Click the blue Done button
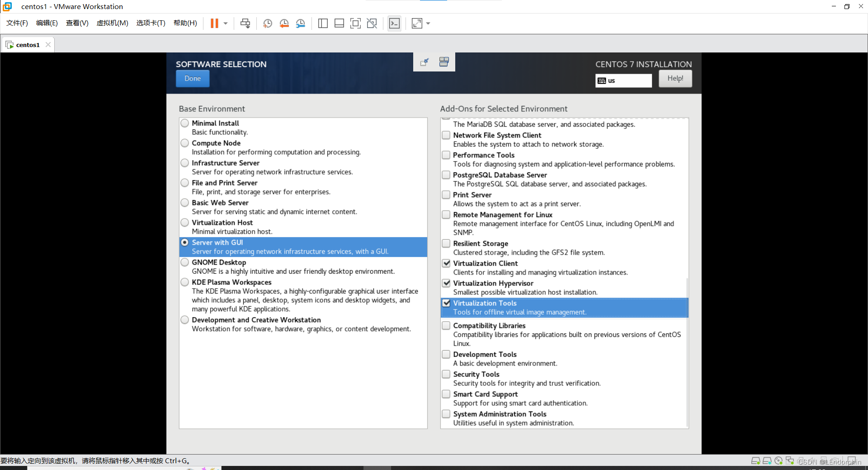868x470 pixels. click(193, 78)
